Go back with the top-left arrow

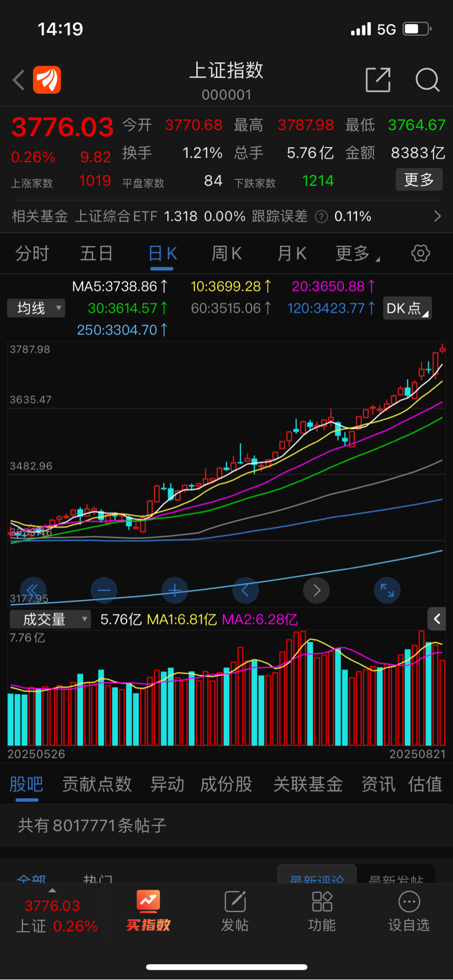click(x=19, y=80)
